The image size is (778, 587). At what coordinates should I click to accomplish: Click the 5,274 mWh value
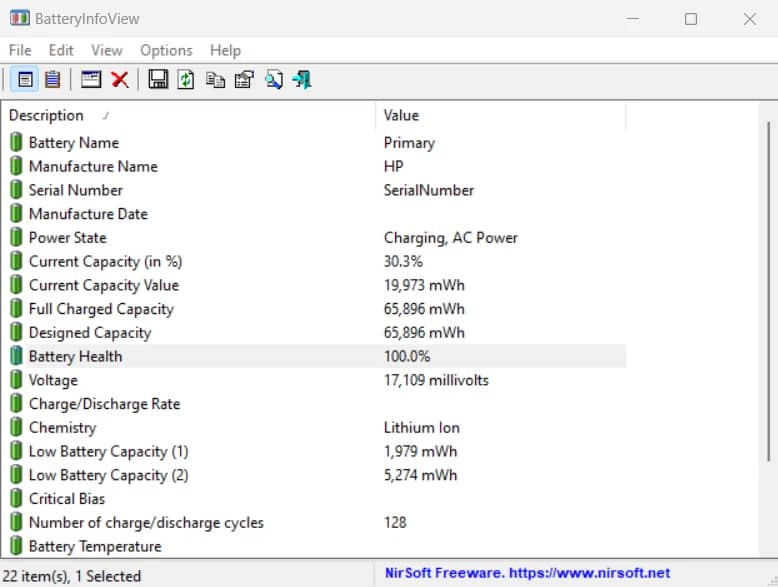[420, 475]
